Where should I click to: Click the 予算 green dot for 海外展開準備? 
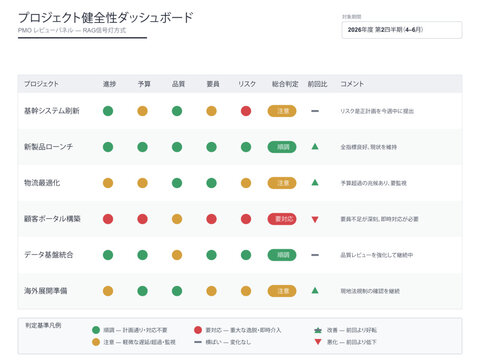(142, 291)
